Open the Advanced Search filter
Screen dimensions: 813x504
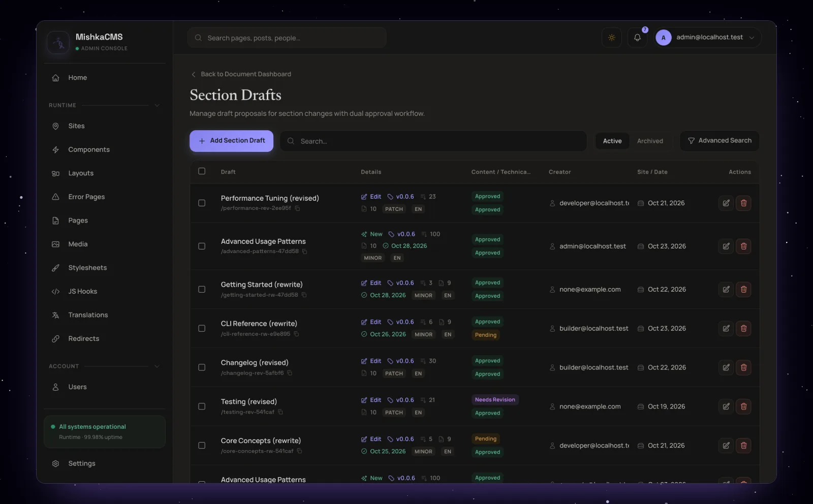coord(720,141)
